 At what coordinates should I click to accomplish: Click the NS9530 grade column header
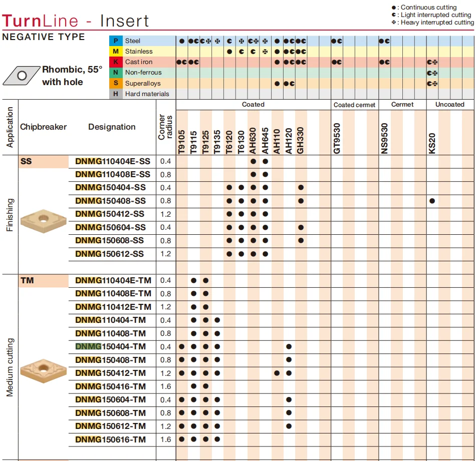[384, 139]
